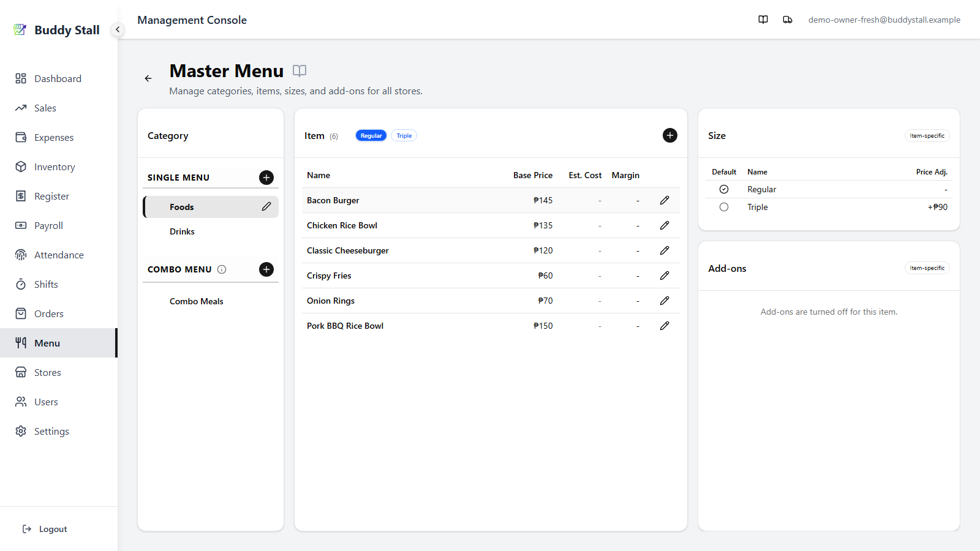Click the ₱145 base price cell
The height and width of the screenshot is (551, 980).
(x=543, y=200)
